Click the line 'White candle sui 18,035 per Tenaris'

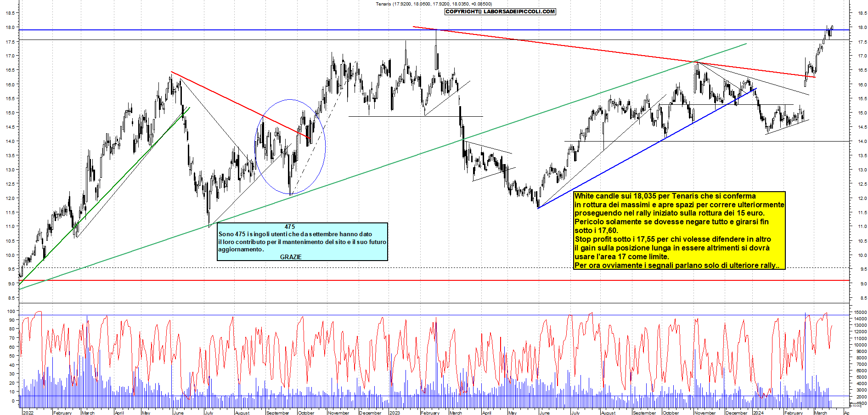665,196
